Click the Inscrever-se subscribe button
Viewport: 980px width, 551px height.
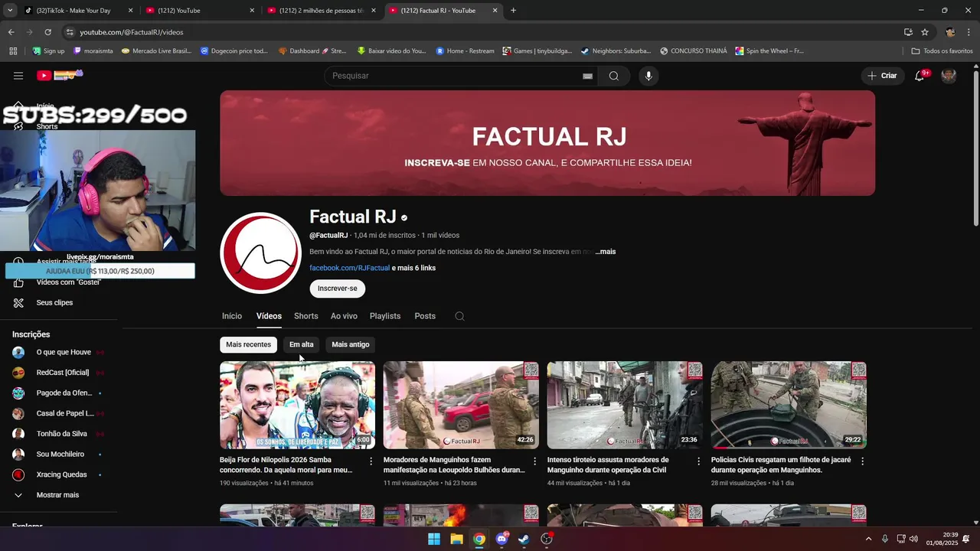coord(338,289)
